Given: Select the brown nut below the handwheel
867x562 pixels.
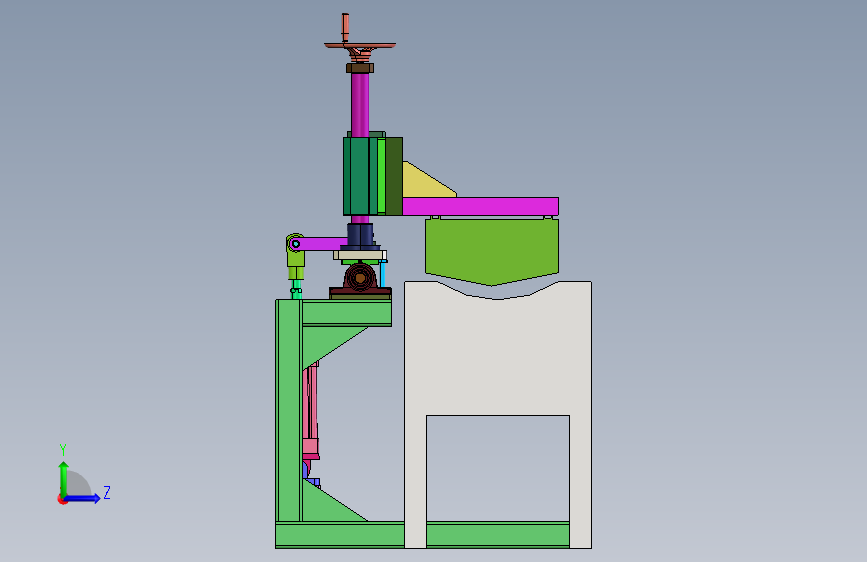Looking at the screenshot, I should tap(360, 68).
